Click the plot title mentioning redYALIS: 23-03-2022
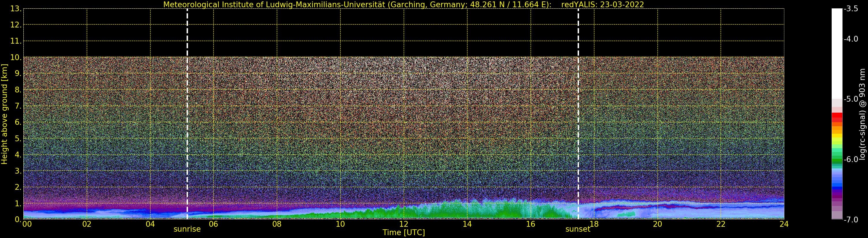Viewport: 868px width, 238px height. point(404,4)
